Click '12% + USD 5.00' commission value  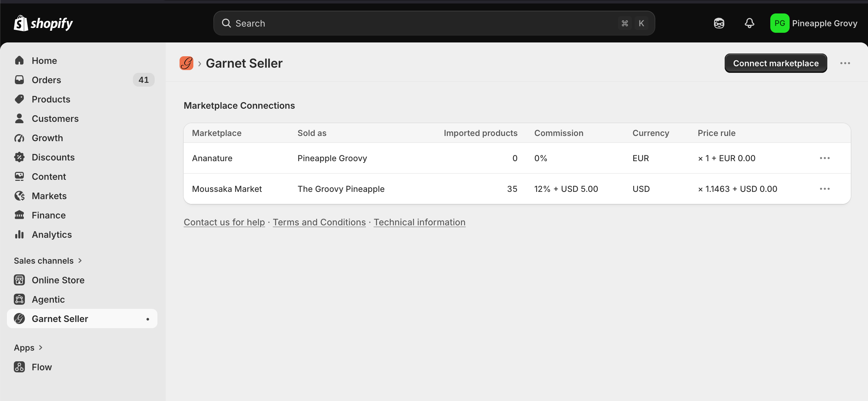click(566, 189)
